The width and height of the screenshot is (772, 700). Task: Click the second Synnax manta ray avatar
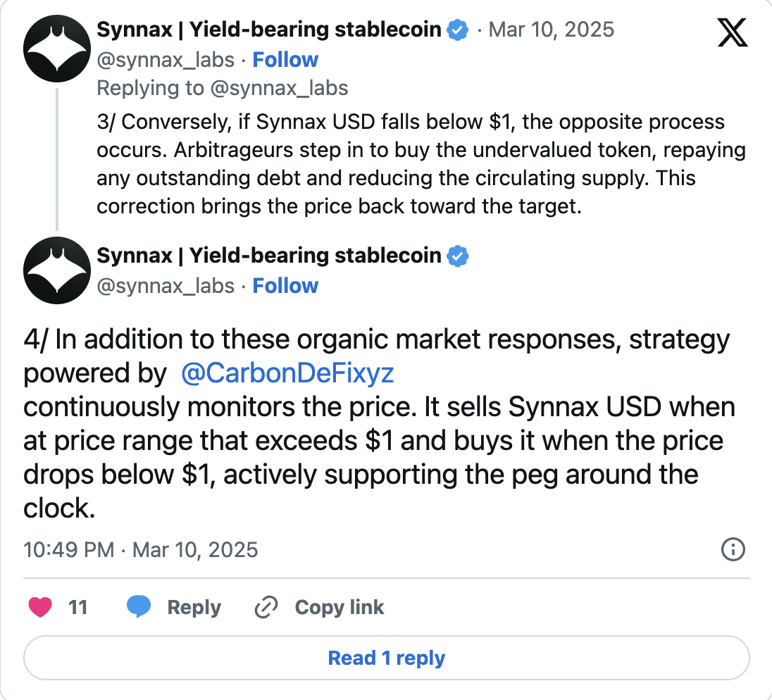pyautogui.click(x=57, y=270)
